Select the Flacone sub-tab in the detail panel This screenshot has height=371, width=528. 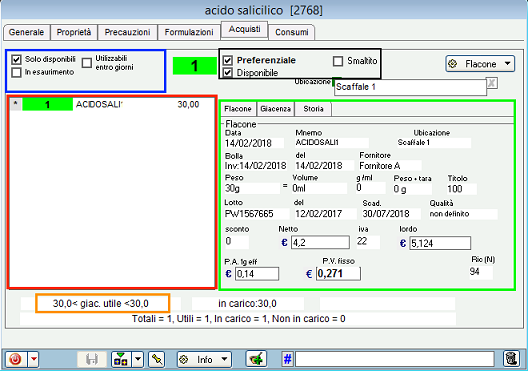coord(238,109)
